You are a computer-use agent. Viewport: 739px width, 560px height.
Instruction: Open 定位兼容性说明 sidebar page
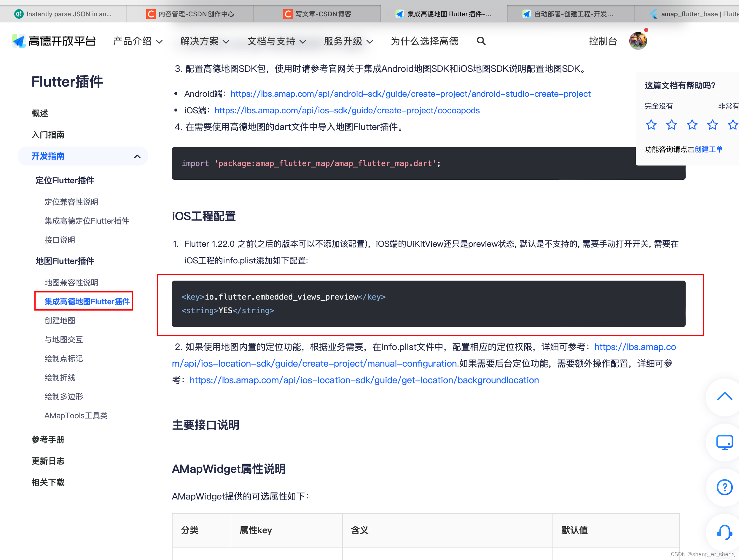click(71, 202)
